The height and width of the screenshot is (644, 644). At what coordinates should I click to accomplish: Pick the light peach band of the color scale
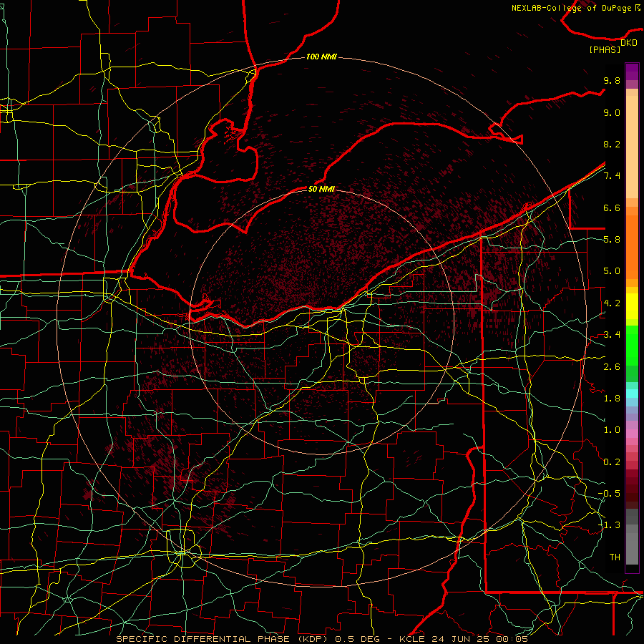632,147
